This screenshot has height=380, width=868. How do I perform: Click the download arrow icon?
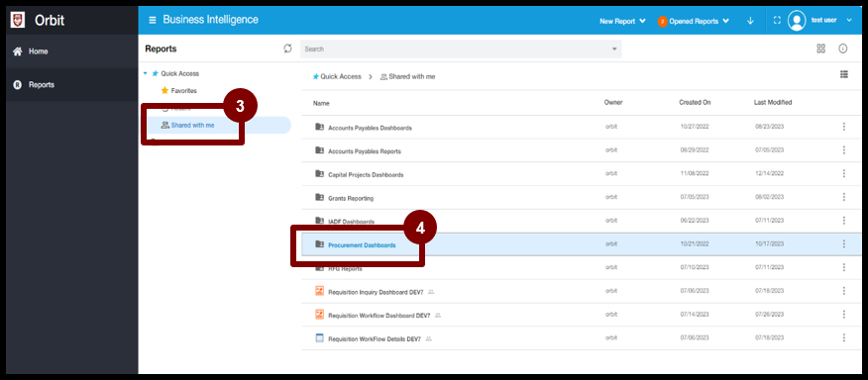[751, 21]
